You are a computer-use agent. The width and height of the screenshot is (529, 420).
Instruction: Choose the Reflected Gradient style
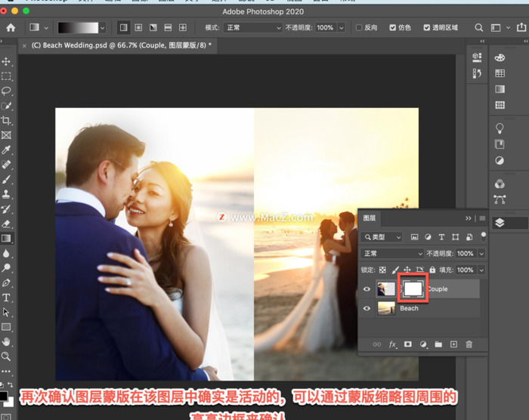point(168,28)
